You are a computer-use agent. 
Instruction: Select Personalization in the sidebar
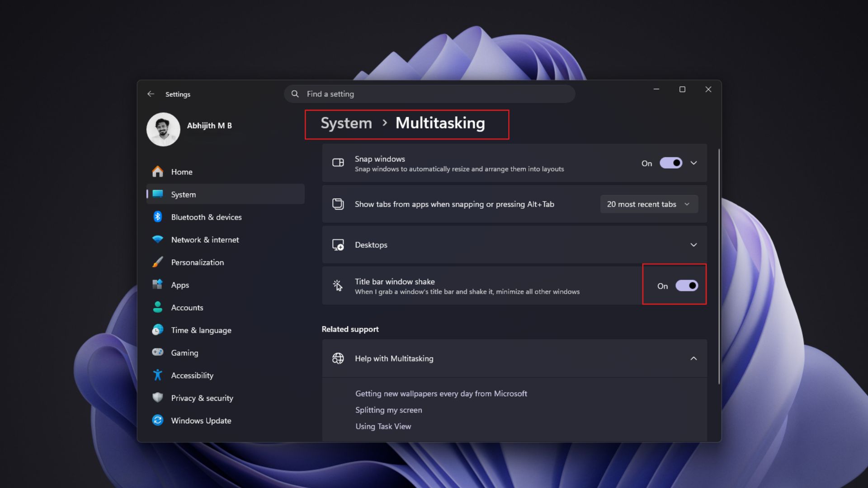click(225, 262)
